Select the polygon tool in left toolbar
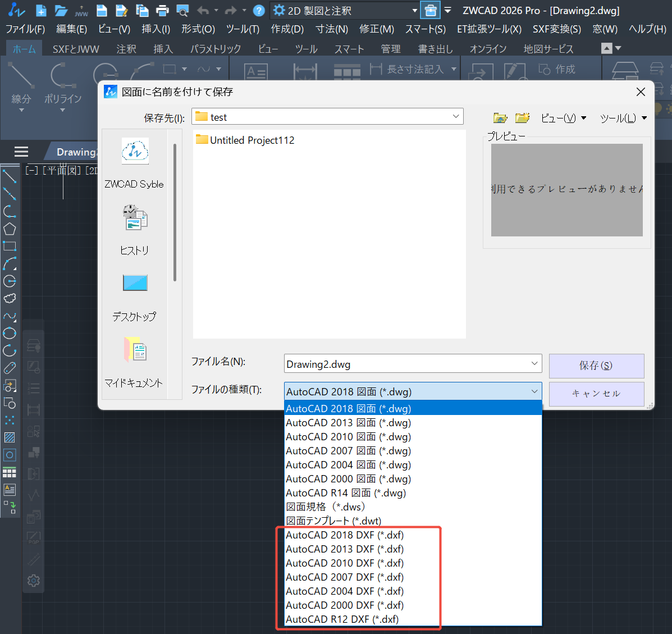 coord(10,229)
